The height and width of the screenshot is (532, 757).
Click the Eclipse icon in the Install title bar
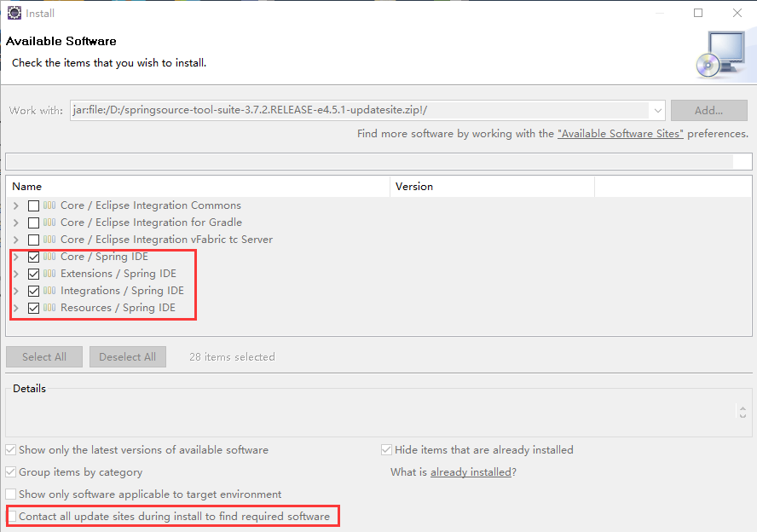tap(14, 13)
